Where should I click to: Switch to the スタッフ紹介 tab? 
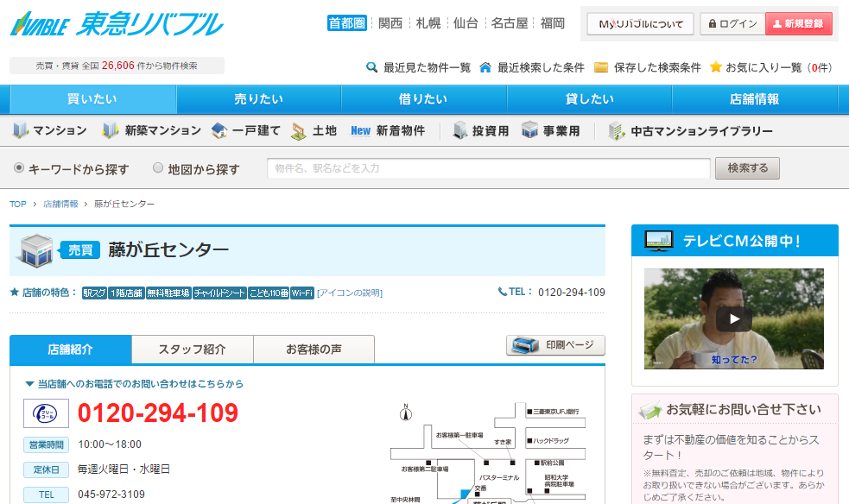tap(193, 350)
